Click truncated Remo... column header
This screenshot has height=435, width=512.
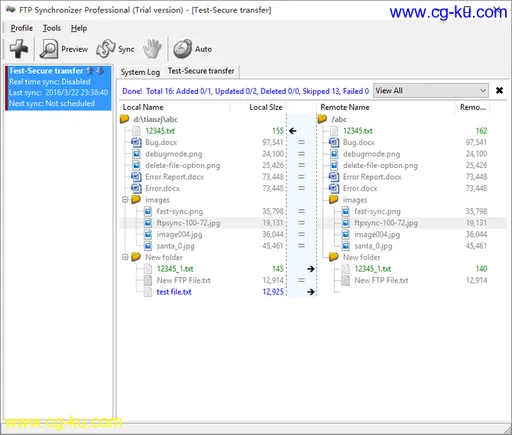(473, 107)
